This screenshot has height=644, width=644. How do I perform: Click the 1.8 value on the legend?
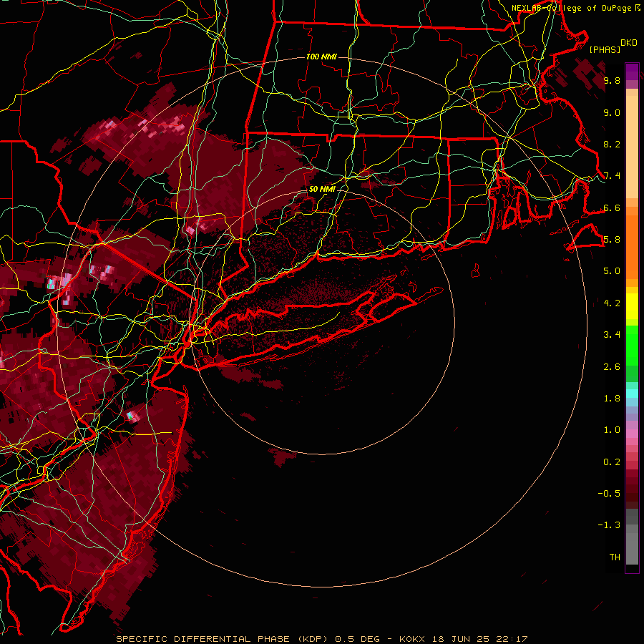[x=612, y=399]
